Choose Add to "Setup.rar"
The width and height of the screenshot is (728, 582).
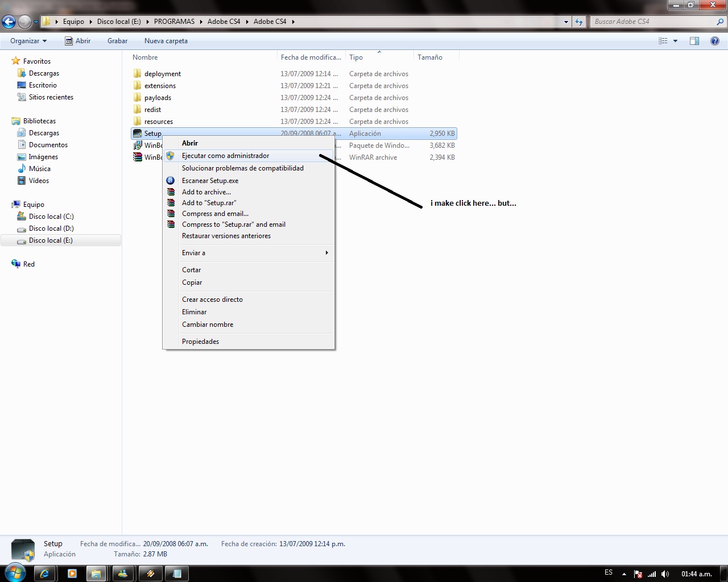tap(249, 203)
